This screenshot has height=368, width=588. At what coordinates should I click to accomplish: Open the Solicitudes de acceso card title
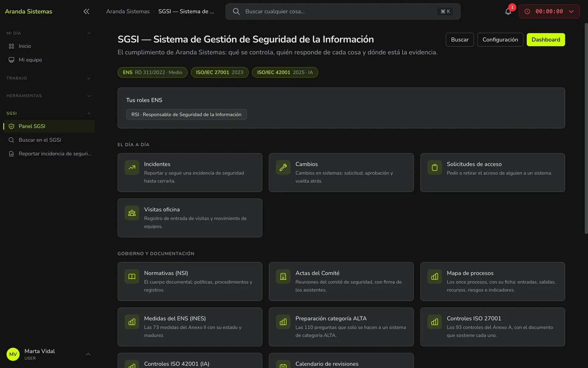click(474, 164)
